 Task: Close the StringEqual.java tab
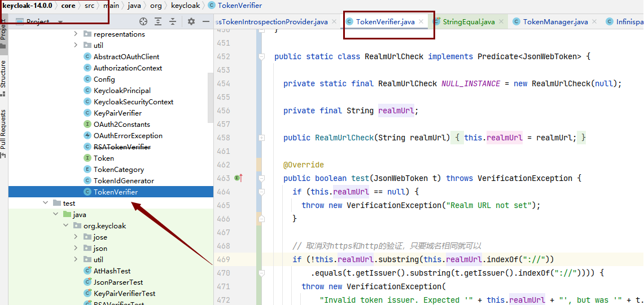coord(501,22)
